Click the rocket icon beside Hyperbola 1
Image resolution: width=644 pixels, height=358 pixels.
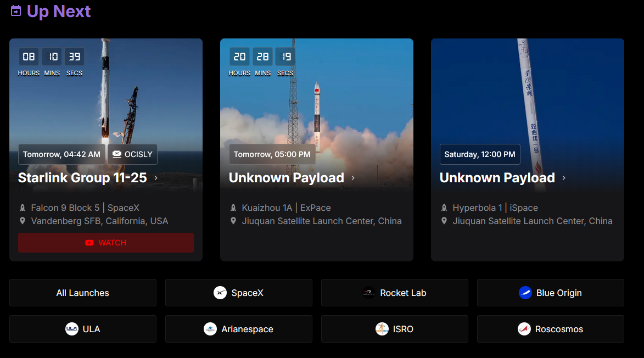click(444, 208)
